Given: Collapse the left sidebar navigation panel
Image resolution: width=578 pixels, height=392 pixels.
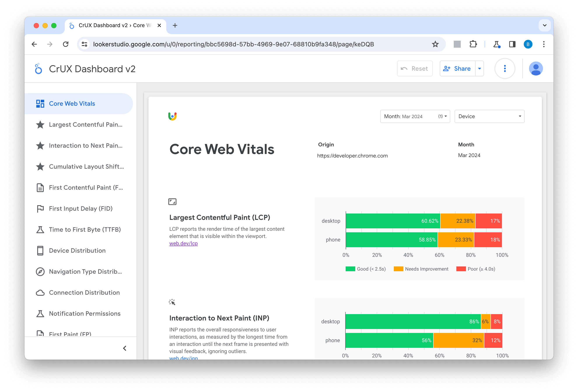Looking at the screenshot, I should point(126,348).
